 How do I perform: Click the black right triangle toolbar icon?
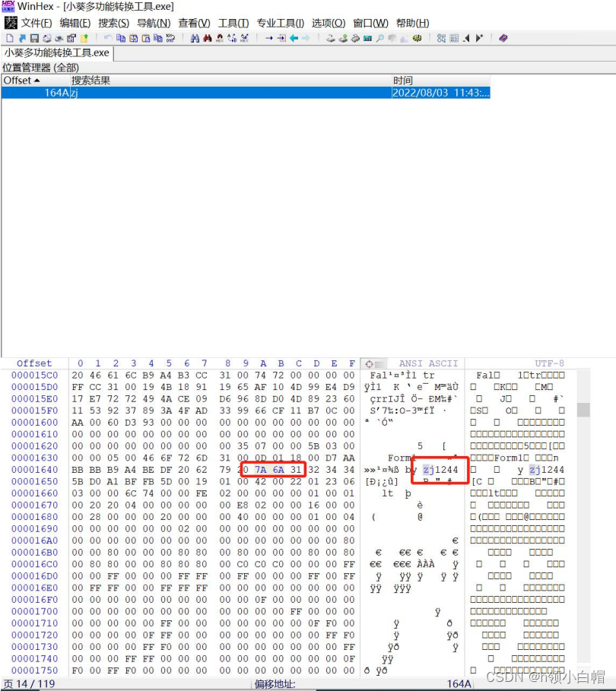479,38
